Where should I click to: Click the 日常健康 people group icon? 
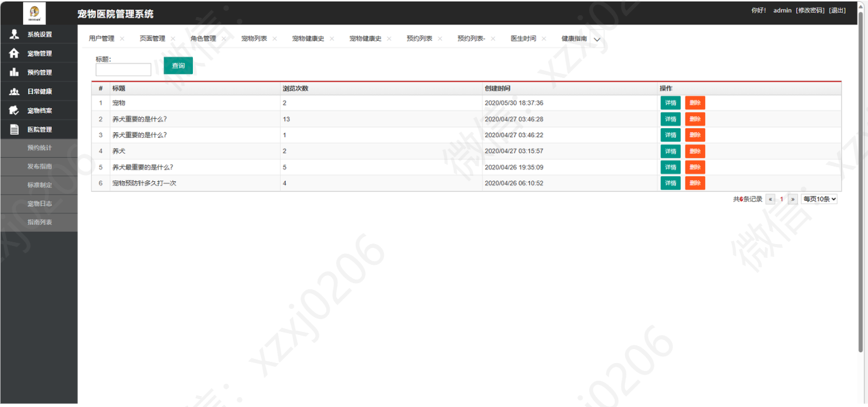(14, 92)
